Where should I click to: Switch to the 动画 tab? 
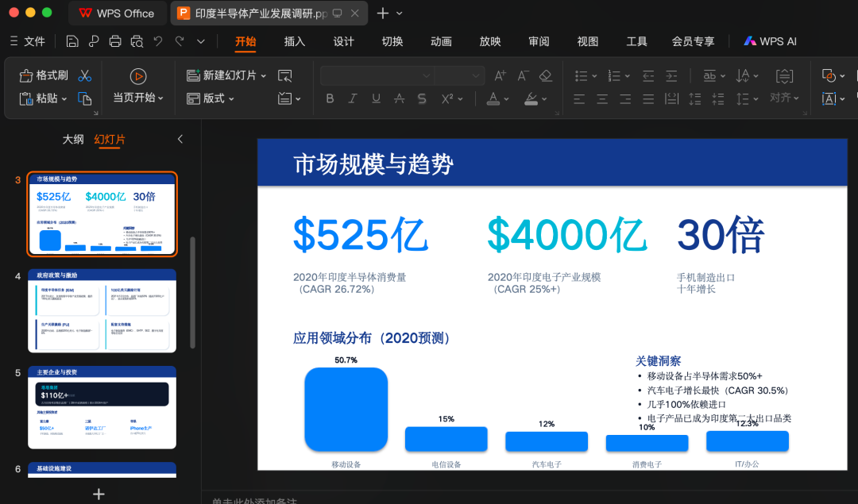(441, 41)
